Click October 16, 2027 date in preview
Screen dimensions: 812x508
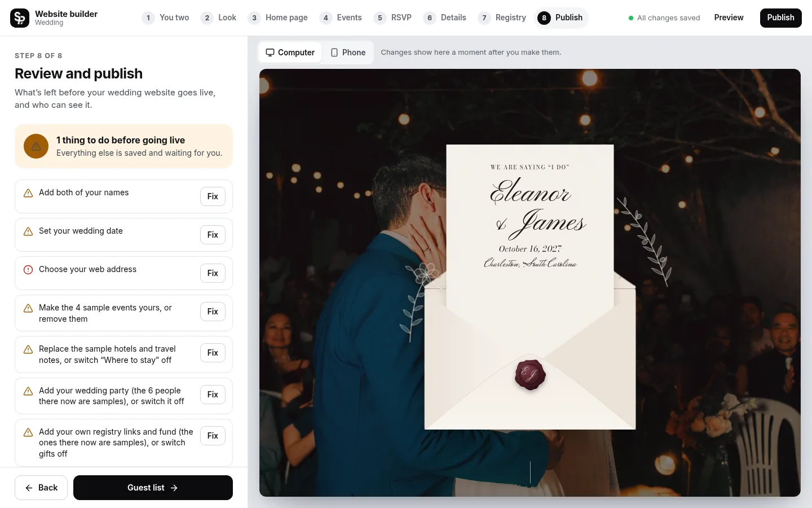pos(530,248)
